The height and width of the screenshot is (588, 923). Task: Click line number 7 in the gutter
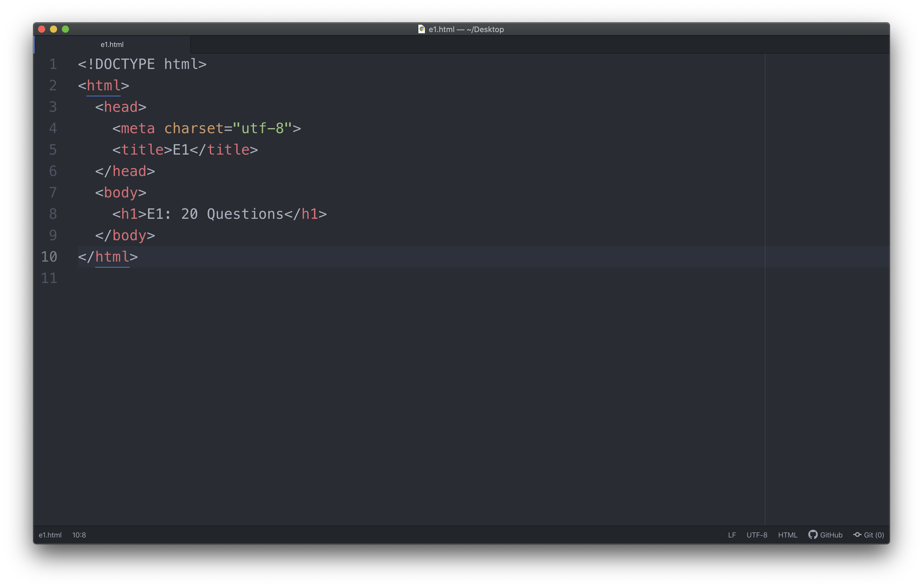click(x=53, y=192)
